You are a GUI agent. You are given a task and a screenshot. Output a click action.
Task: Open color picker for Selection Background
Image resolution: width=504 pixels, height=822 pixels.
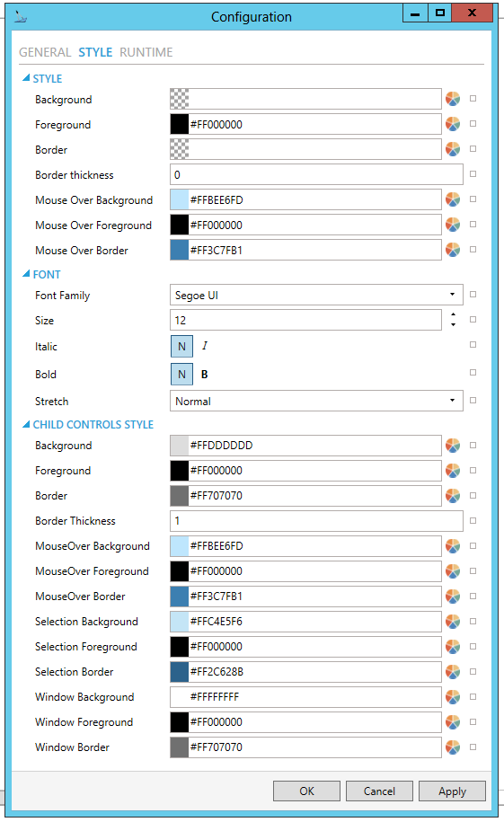(x=453, y=622)
